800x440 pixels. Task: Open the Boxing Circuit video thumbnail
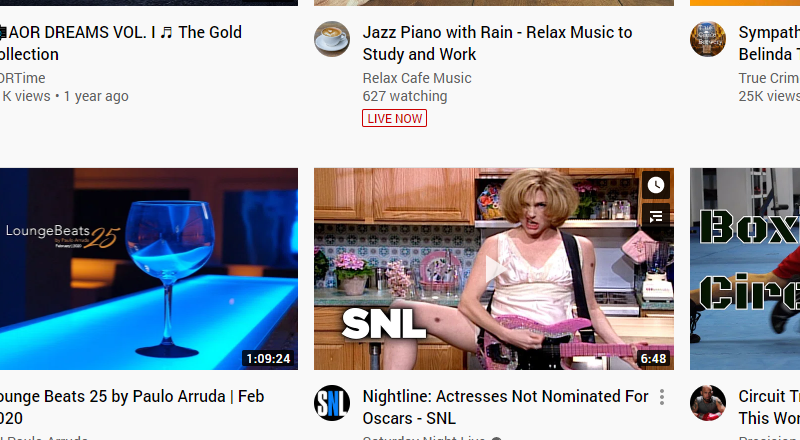pyautogui.click(x=745, y=269)
